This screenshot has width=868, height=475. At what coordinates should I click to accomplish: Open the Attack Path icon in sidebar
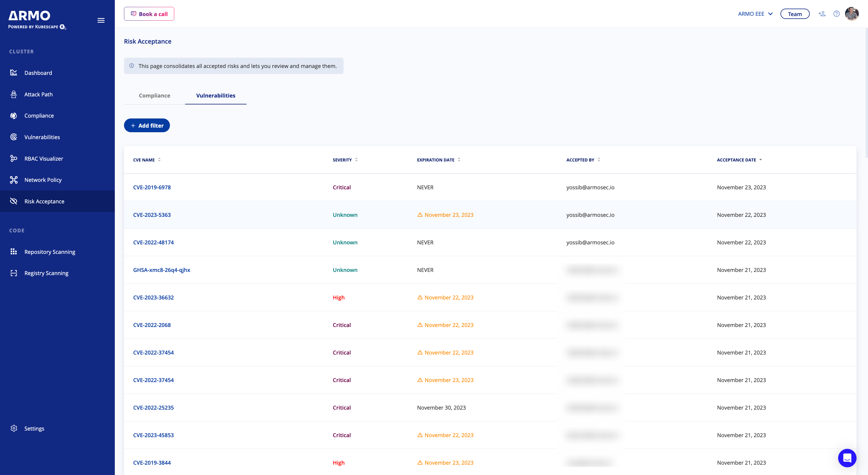(13, 94)
